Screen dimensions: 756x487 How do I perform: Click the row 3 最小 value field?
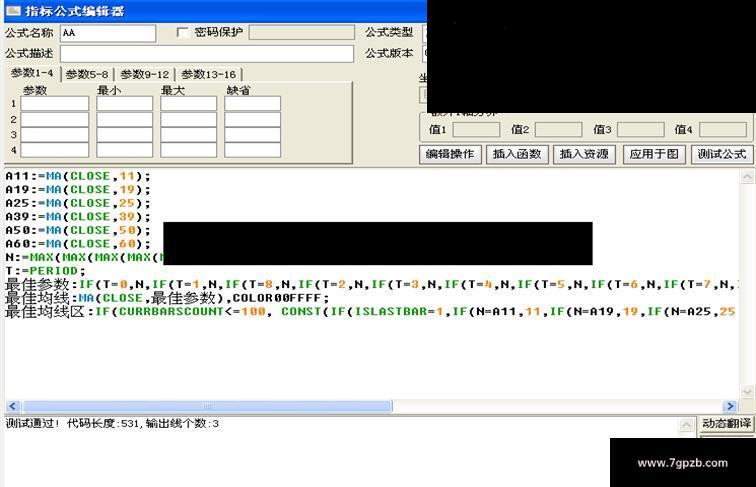[x=124, y=135]
